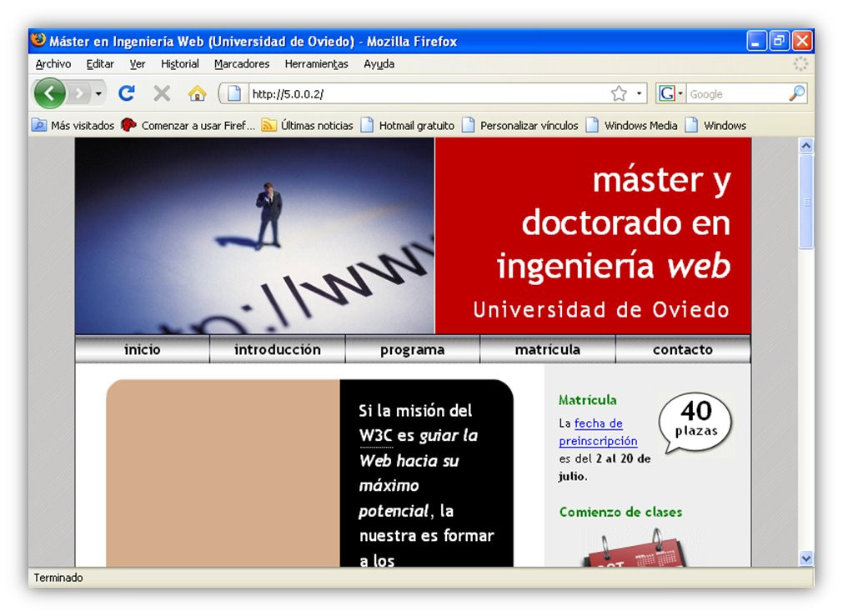Image resolution: width=843 pixels, height=616 pixels.
Task: Open the Marcadores menu
Action: 242,64
